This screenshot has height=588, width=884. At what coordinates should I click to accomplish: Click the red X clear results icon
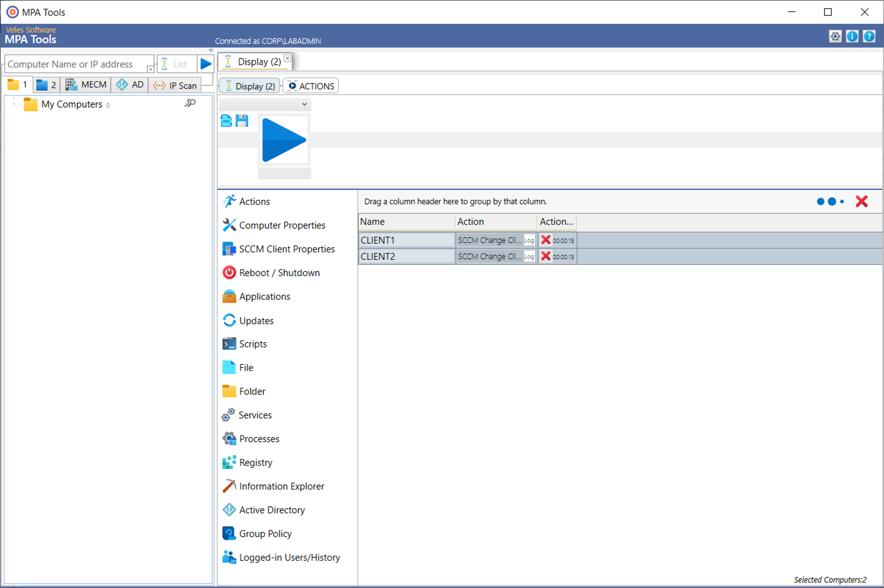pyautogui.click(x=861, y=201)
